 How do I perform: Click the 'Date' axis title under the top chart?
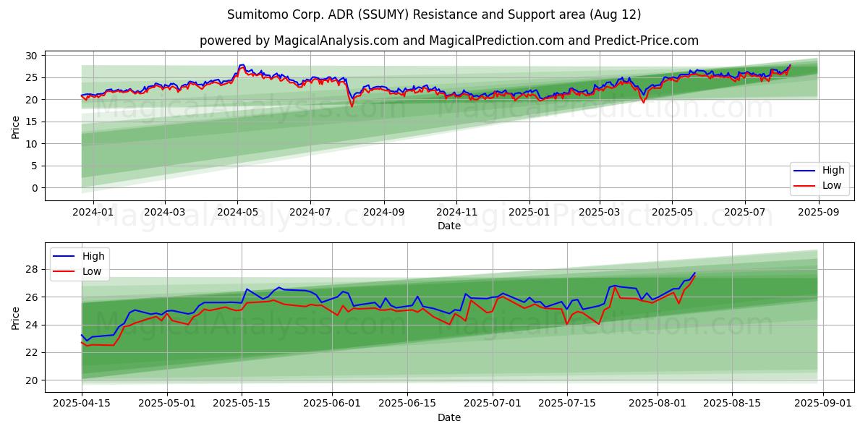tap(449, 226)
